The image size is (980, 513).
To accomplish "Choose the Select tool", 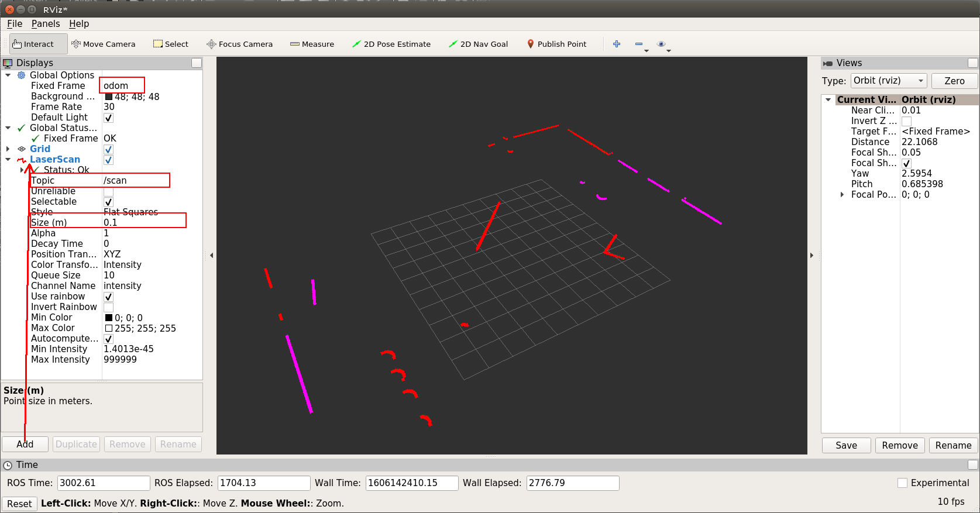I will click(x=171, y=44).
